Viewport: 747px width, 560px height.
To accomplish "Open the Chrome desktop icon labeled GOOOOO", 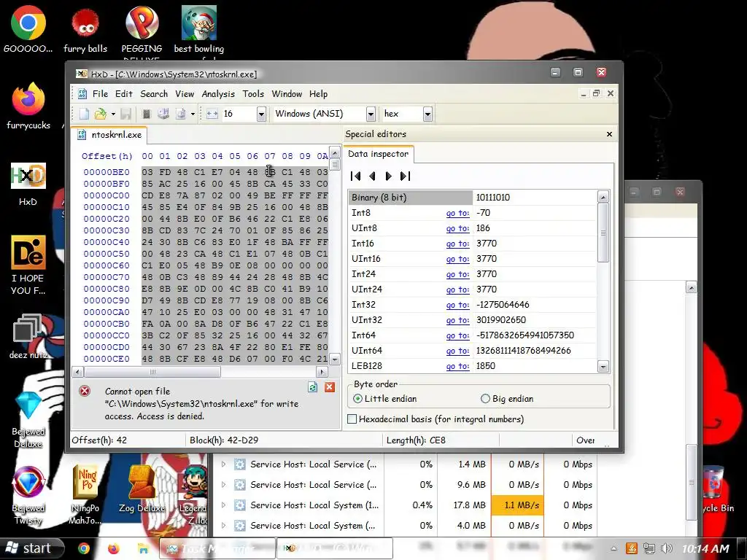I will (28, 28).
